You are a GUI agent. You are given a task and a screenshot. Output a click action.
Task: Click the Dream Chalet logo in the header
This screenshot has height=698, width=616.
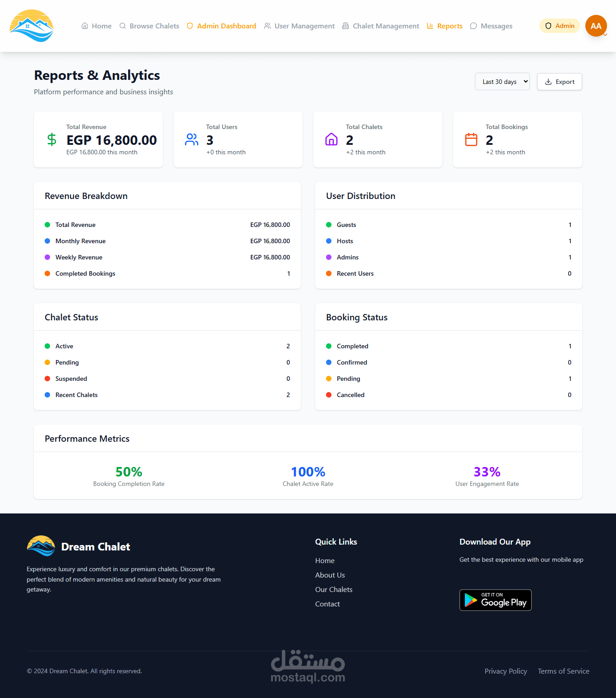click(x=32, y=26)
